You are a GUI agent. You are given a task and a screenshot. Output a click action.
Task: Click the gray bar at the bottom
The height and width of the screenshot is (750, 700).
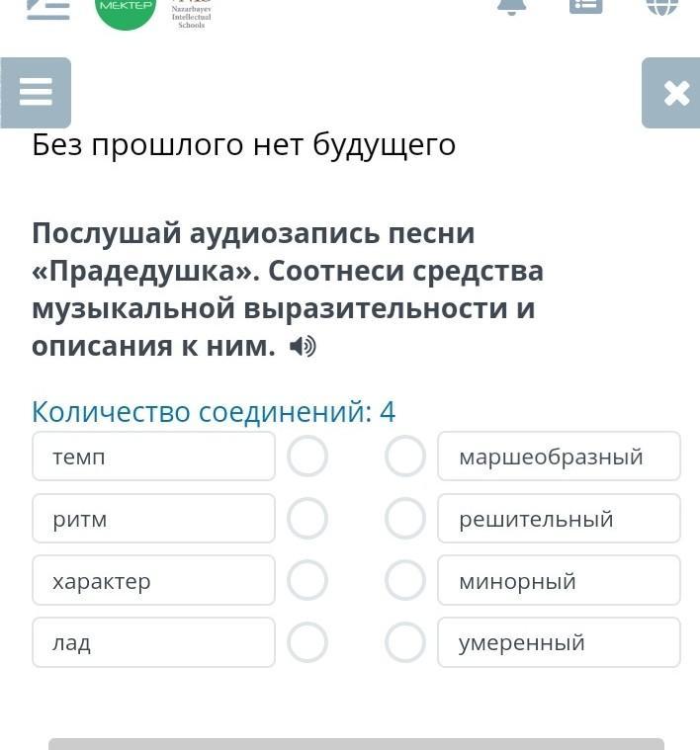point(356,743)
